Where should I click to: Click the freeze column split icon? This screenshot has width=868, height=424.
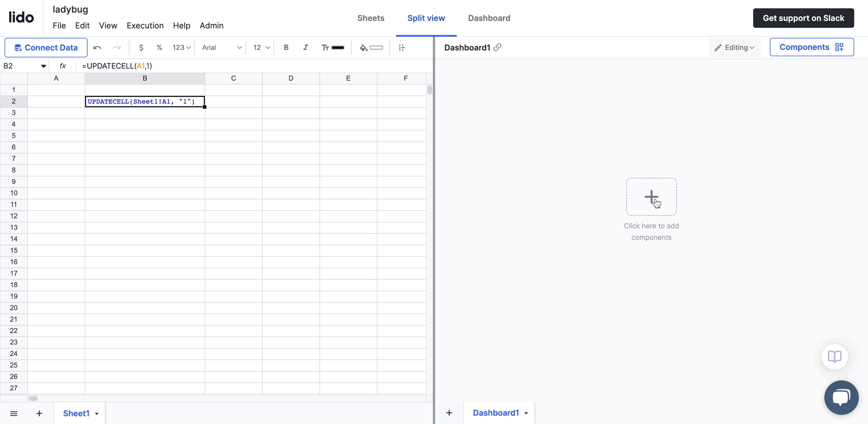pos(402,48)
